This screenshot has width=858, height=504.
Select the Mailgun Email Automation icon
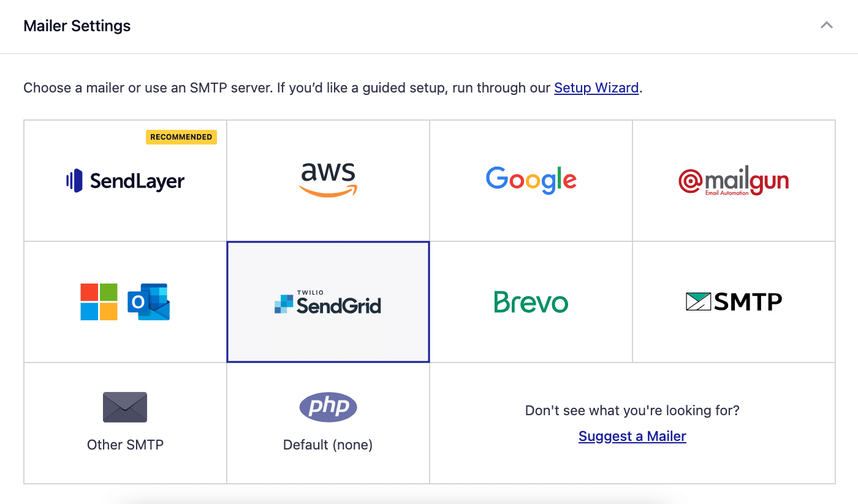[733, 181]
